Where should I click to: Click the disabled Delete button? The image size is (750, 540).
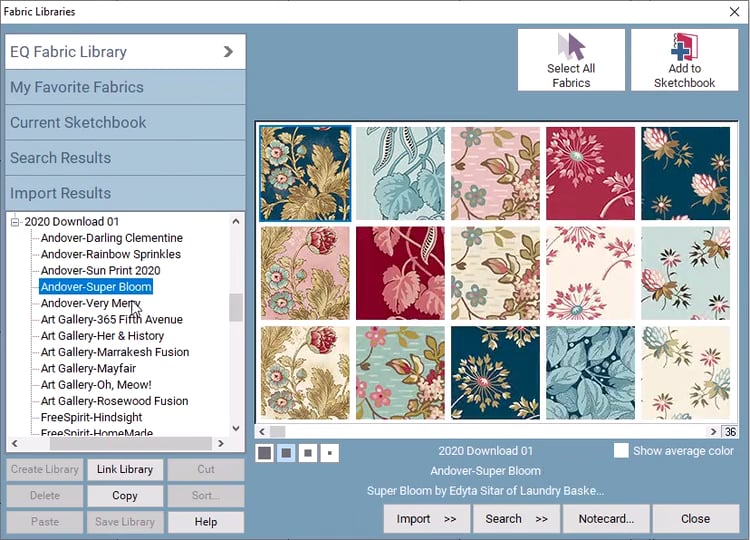tap(44, 496)
